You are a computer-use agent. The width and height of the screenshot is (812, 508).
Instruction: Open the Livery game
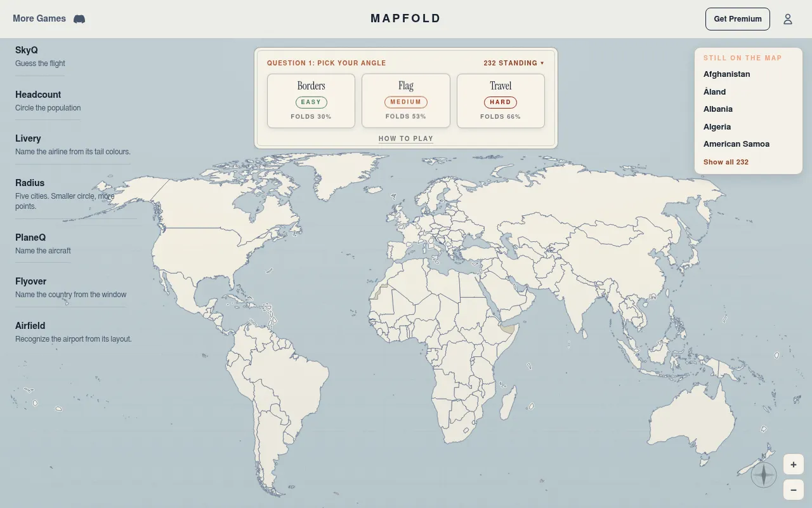pos(73,144)
